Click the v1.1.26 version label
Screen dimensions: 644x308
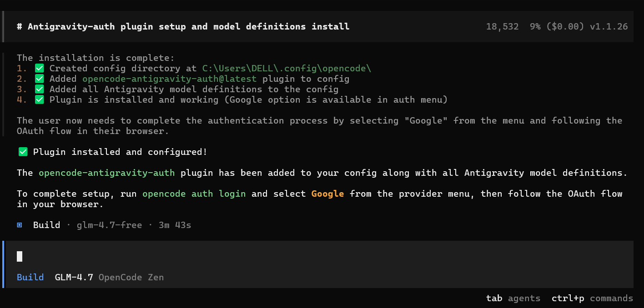pyautogui.click(x=609, y=26)
